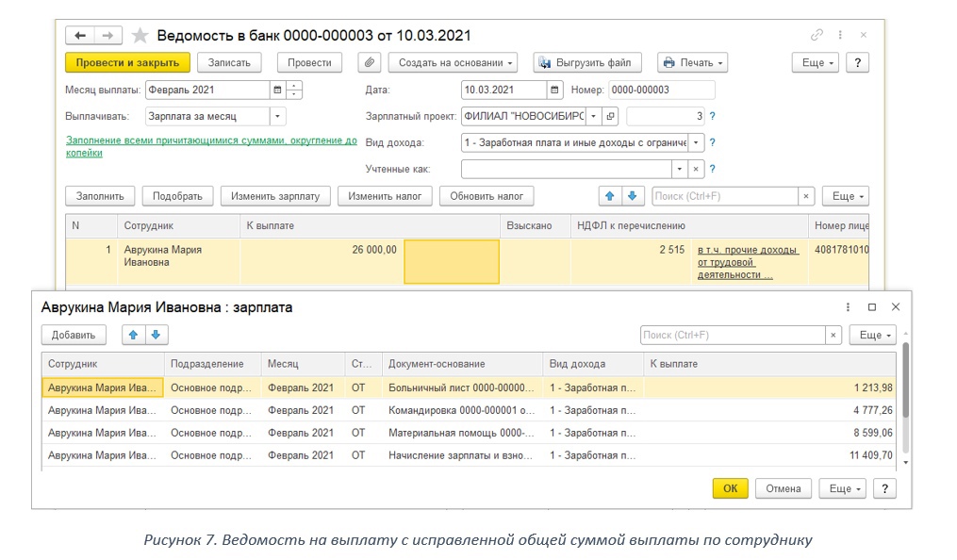
Task: Click the Подобрать button
Action: click(177, 196)
